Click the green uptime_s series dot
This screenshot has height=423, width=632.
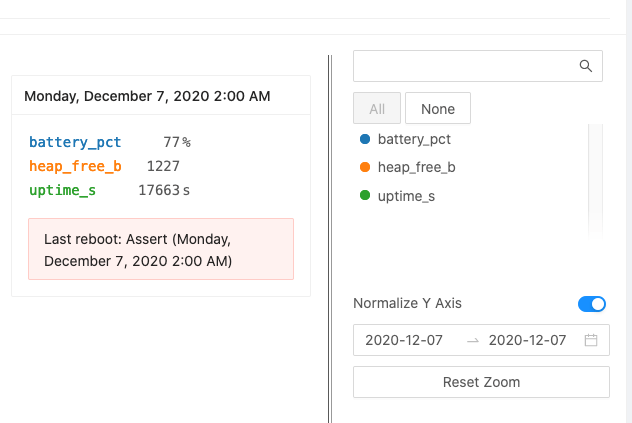pos(365,196)
